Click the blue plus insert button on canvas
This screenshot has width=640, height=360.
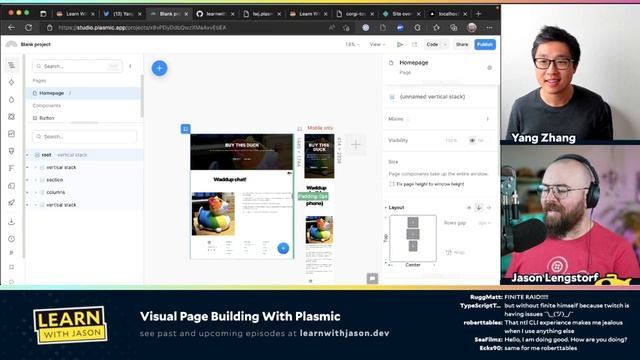pos(160,68)
